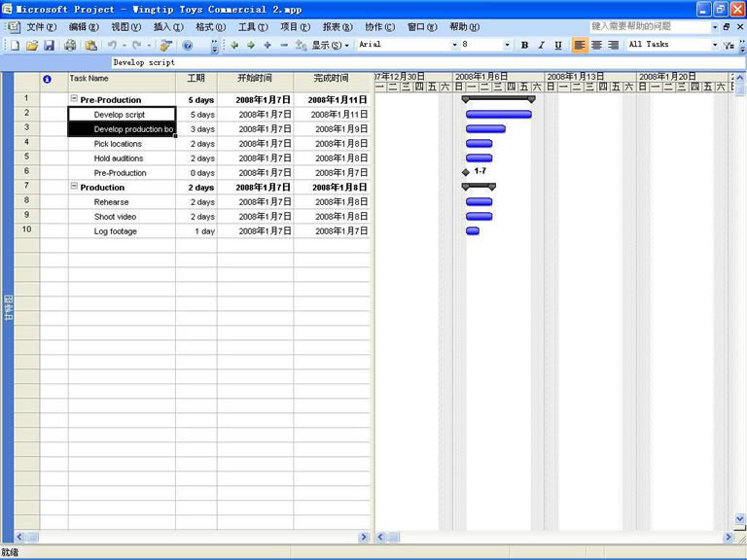Click the 工期 duration column header
This screenshot has height=560, width=747.
(196, 82)
